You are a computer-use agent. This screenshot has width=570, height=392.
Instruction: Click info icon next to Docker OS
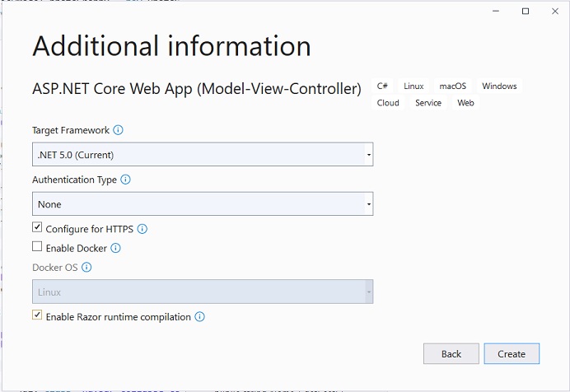click(x=86, y=268)
